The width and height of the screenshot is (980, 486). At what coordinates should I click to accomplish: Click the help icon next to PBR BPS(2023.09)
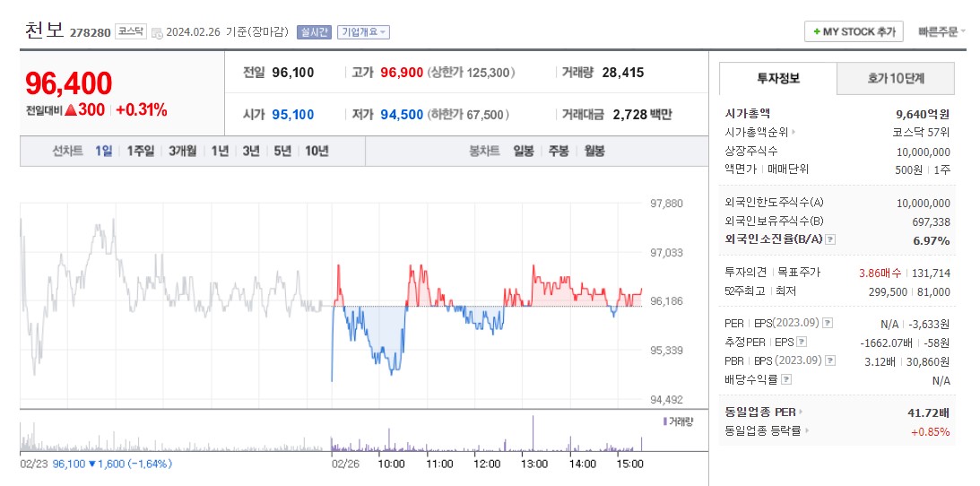(x=830, y=360)
